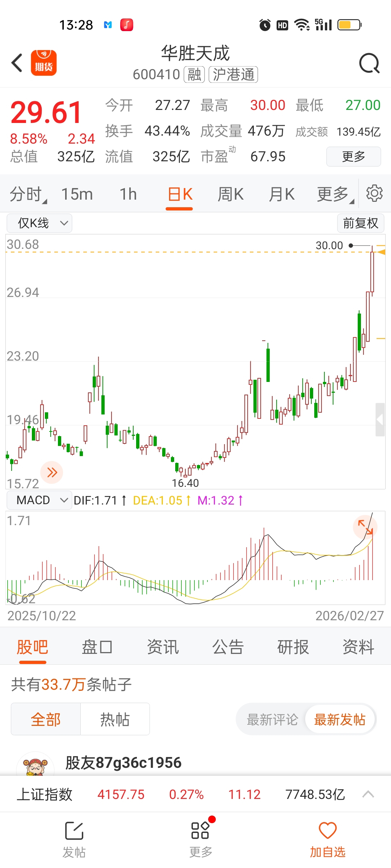The width and height of the screenshot is (391, 868).
Task: Open the 资料 company info tab
Action: 358,647
